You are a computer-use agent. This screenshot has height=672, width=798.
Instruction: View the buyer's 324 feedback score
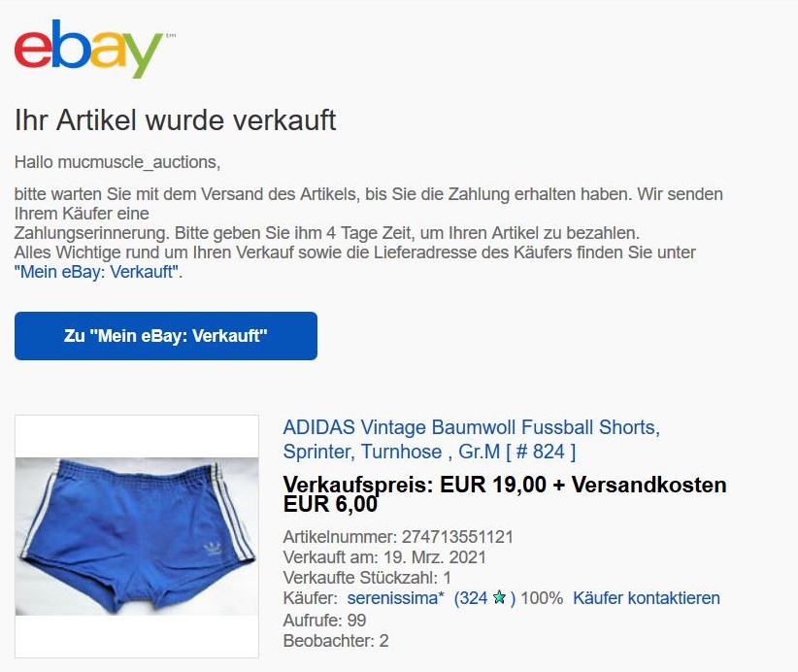tap(484, 597)
